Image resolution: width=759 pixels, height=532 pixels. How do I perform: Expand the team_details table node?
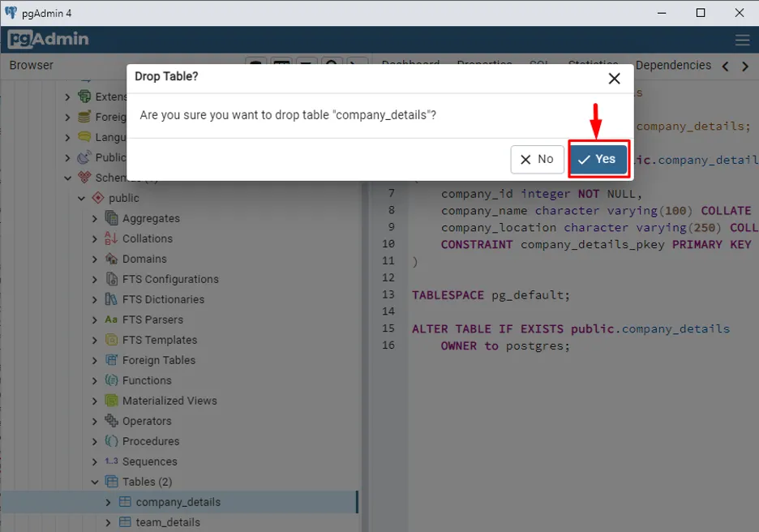(x=109, y=522)
